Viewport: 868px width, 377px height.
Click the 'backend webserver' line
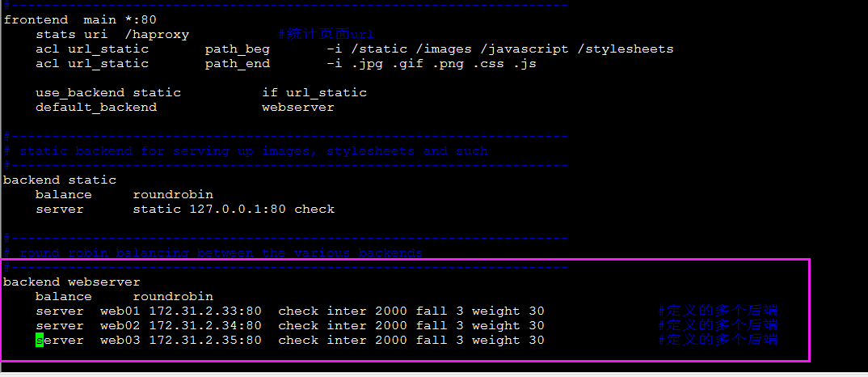coord(72,282)
